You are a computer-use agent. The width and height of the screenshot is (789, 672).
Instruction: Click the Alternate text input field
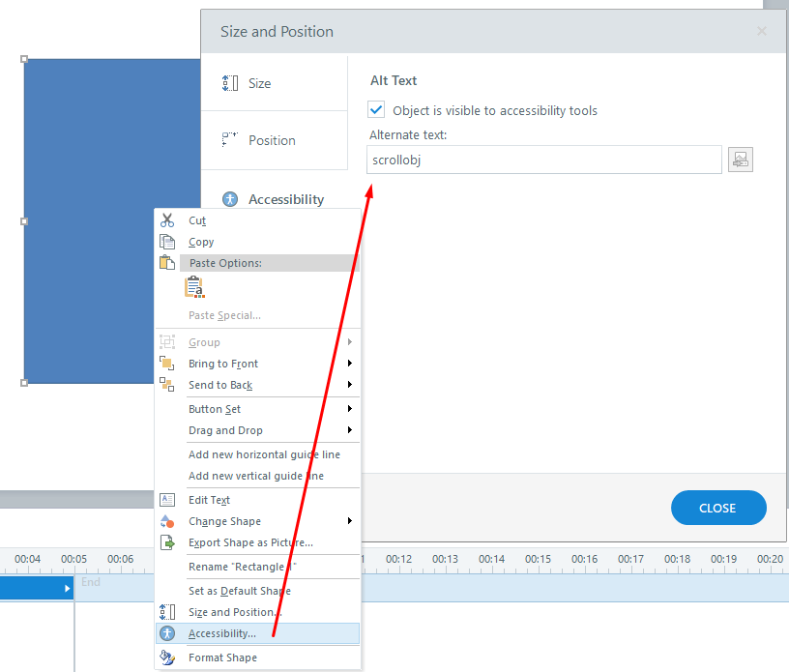click(x=544, y=160)
